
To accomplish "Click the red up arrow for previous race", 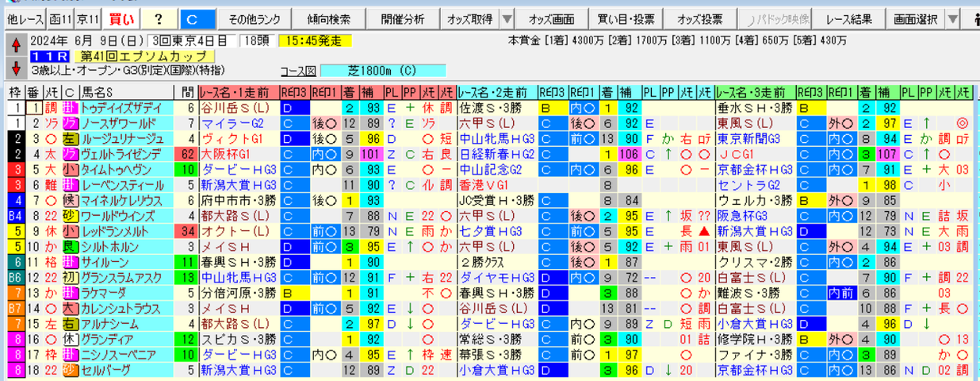I will (16, 44).
